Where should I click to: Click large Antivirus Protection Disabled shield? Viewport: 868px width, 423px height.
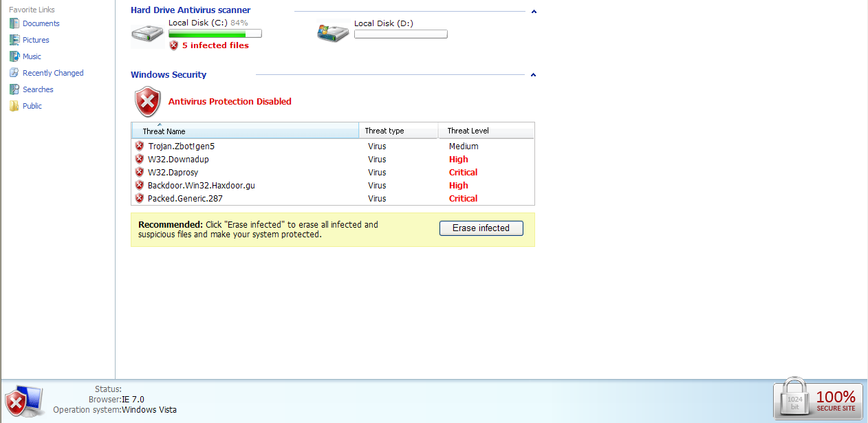(x=147, y=102)
